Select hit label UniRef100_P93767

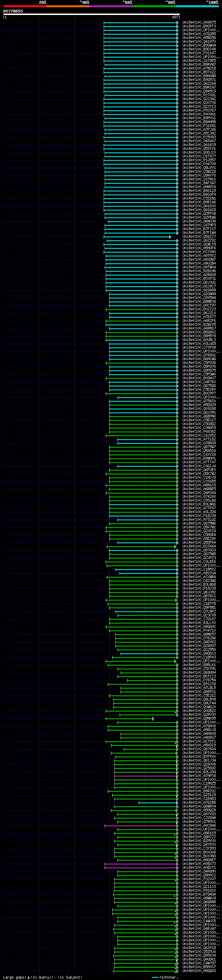coord(199,110)
